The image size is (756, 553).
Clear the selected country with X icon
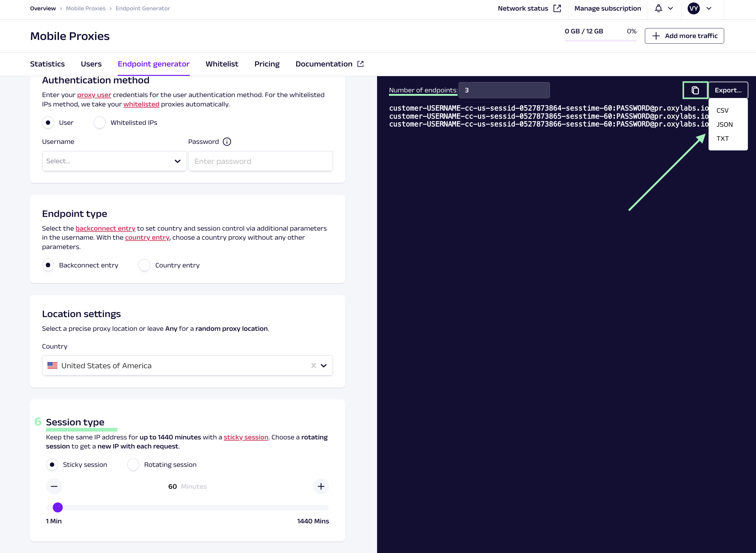(313, 365)
